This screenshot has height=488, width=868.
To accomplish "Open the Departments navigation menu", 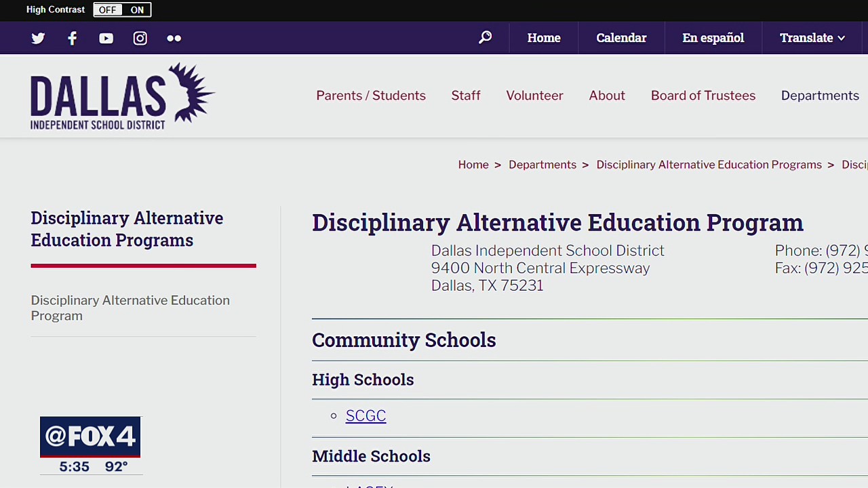I will (x=820, y=96).
